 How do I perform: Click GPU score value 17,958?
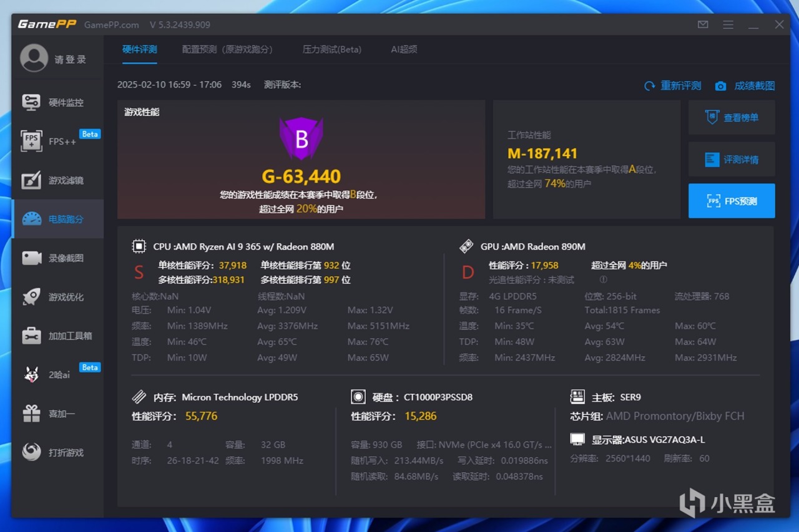[545, 265]
